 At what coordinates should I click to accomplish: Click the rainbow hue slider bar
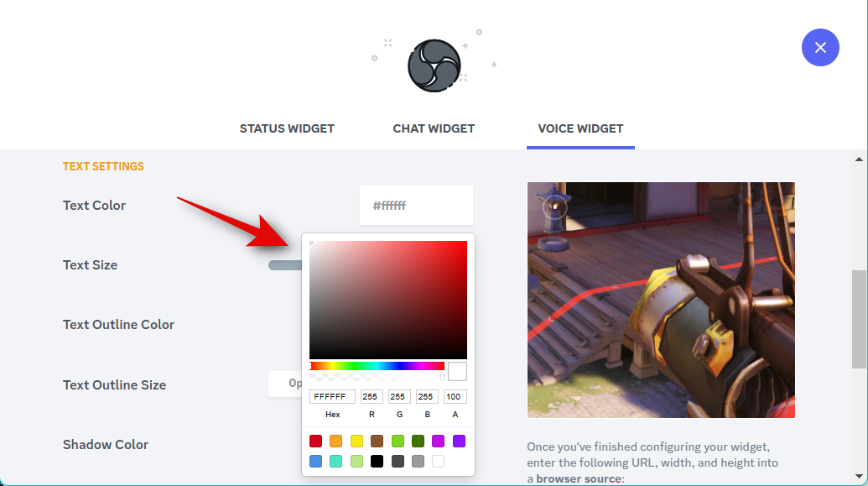pyautogui.click(x=377, y=366)
